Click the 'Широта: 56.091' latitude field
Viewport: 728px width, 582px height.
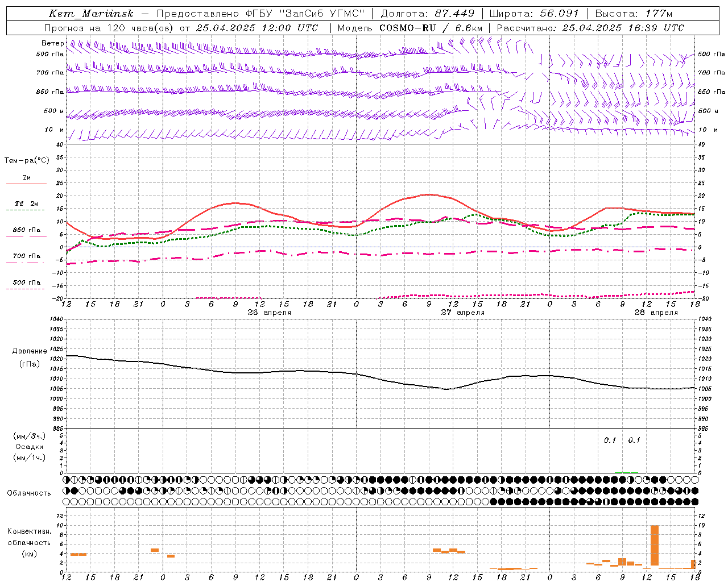click(x=534, y=14)
